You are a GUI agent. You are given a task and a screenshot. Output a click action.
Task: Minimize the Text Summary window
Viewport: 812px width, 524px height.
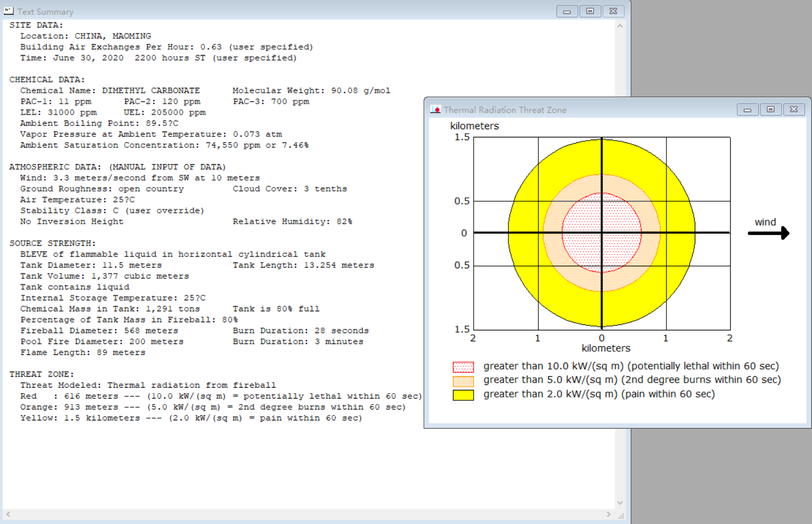(x=567, y=11)
